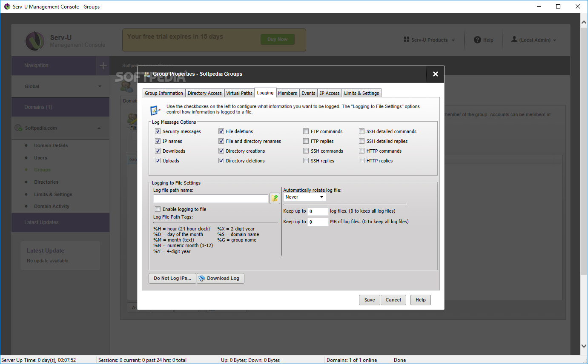This screenshot has height=364, width=588.
Task: Click the plus icon beside Navigation
Action: tap(103, 65)
